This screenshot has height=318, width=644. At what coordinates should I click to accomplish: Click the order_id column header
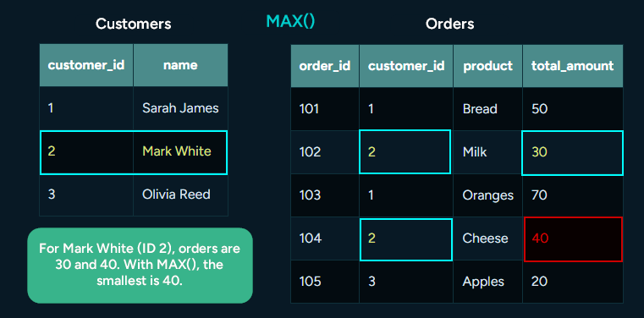(325, 66)
